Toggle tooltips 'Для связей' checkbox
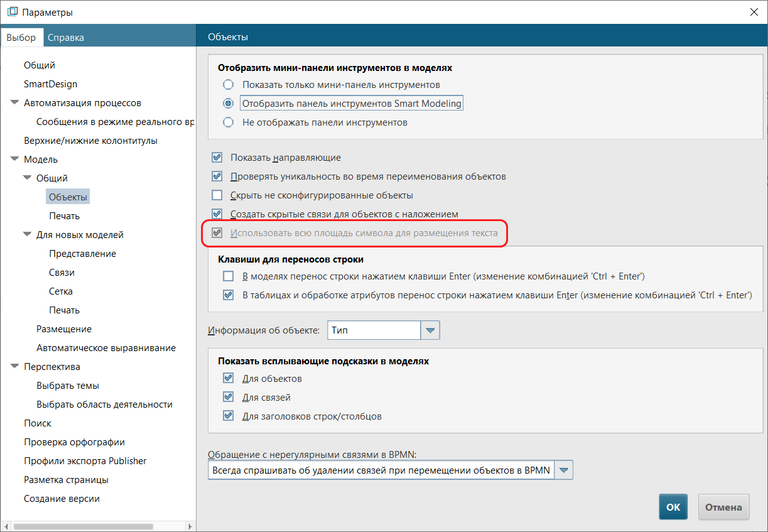 [x=228, y=398]
